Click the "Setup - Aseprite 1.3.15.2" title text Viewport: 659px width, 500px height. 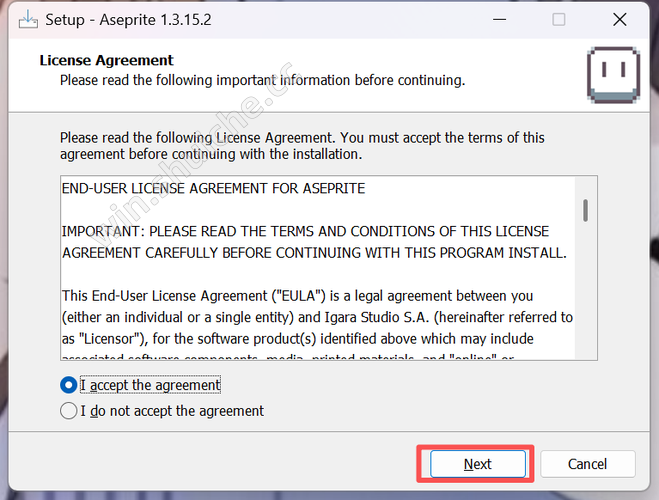coord(128,20)
